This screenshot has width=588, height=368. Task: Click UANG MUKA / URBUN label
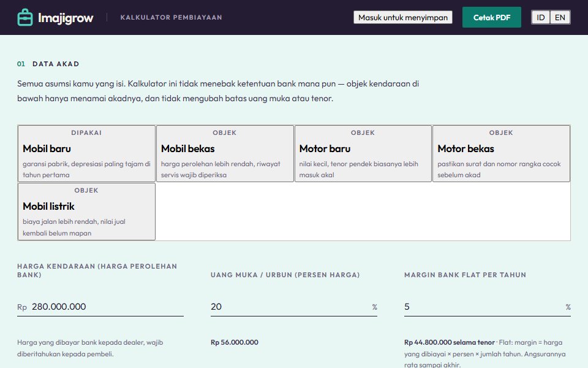tap(285, 275)
